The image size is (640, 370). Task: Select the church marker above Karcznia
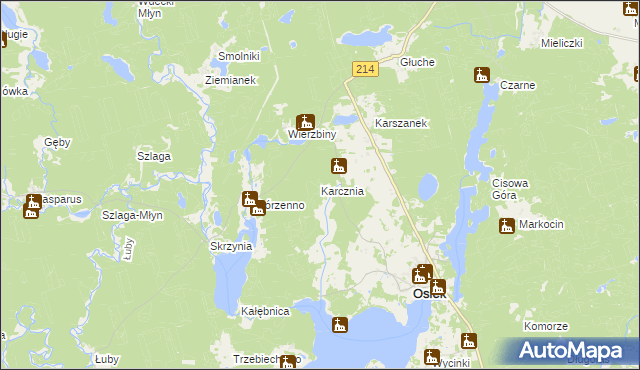click(x=339, y=166)
